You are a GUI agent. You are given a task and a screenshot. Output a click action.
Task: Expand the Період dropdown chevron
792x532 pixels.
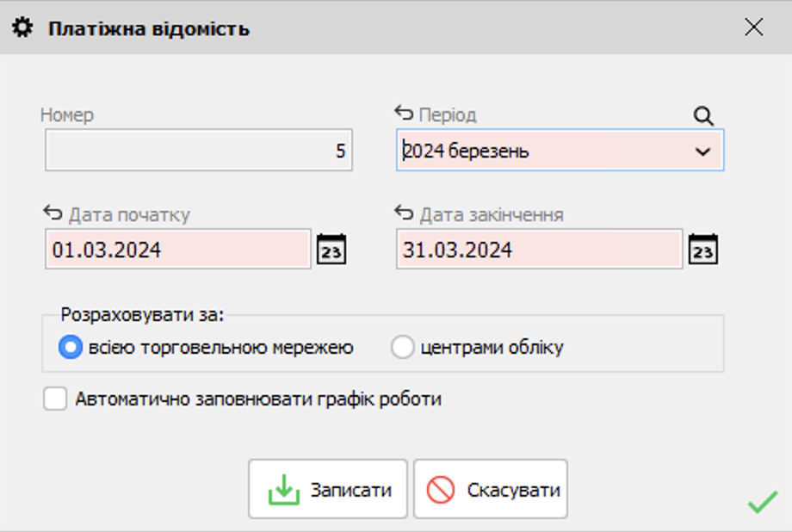(703, 152)
